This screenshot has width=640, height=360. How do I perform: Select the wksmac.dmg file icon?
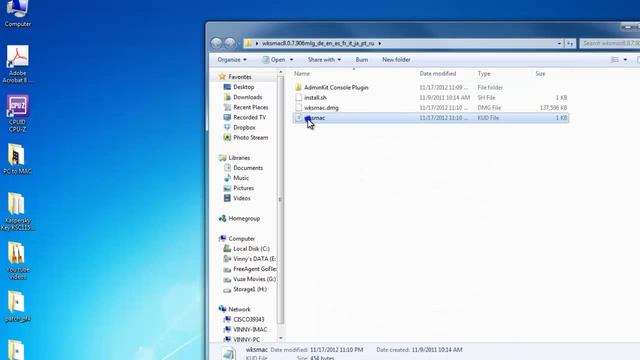click(298, 108)
